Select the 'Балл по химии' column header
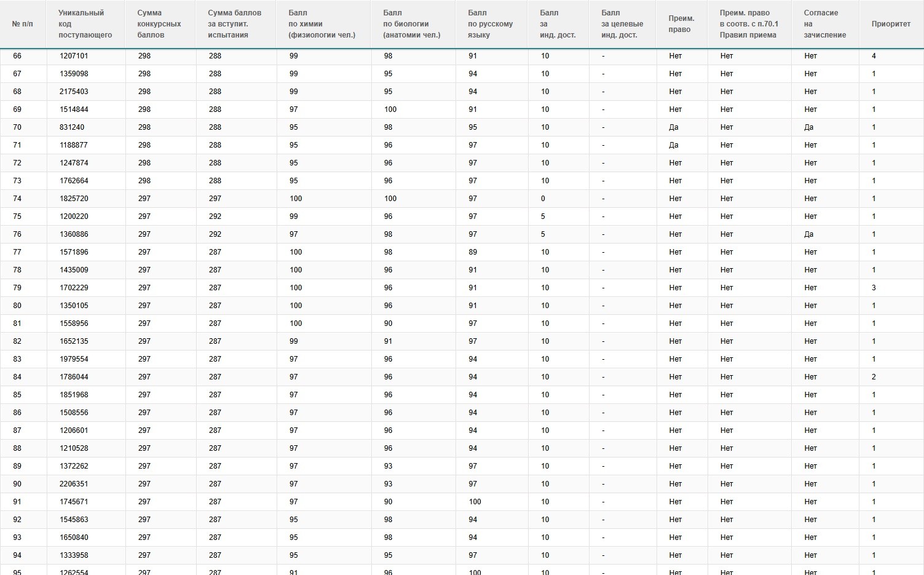Viewport: 924px width, 575px height. coord(322,24)
